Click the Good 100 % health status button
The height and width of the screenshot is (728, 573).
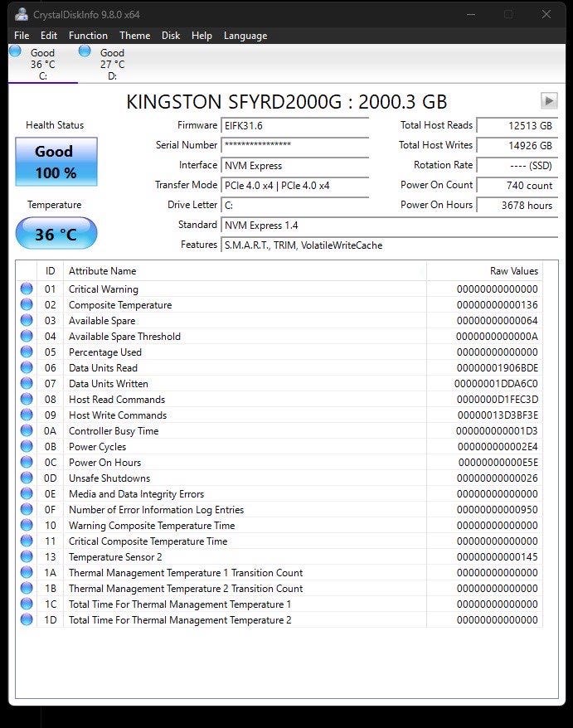pos(56,162)
